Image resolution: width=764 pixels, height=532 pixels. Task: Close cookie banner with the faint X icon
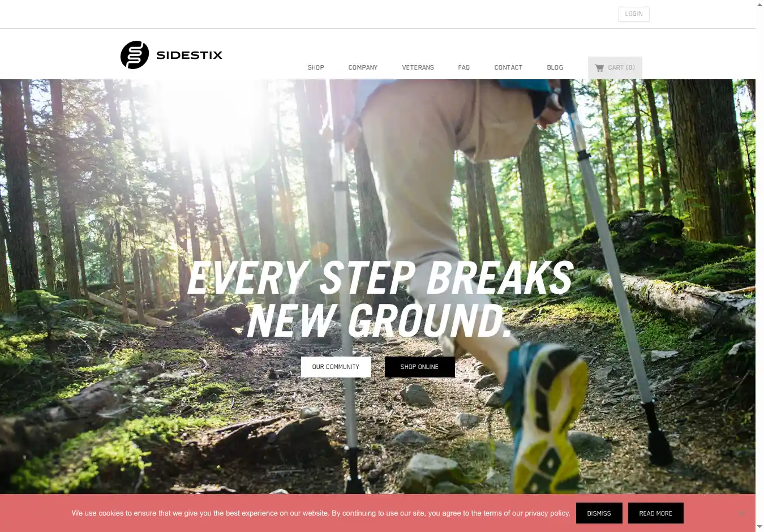pyautogui.click(x=742, y=513)
